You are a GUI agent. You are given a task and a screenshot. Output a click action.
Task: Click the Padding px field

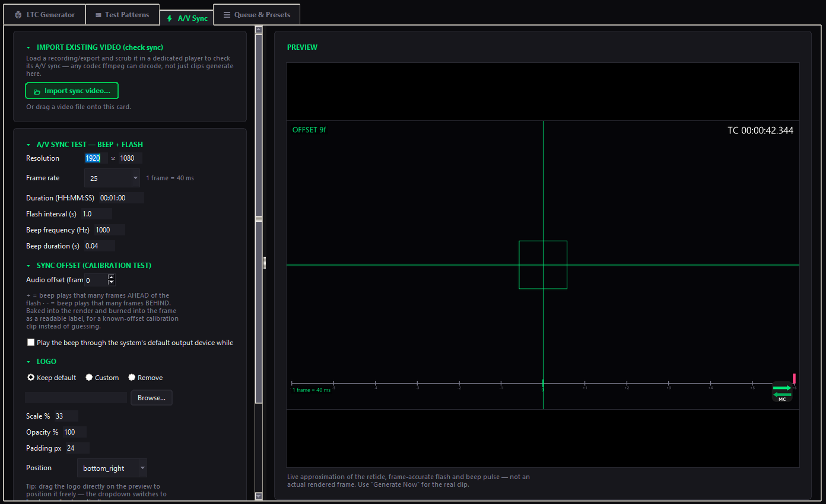coord(77,448)
